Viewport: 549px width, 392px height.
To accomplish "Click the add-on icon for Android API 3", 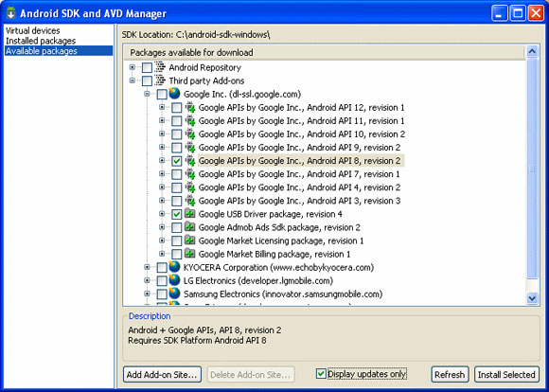I will coord(190,201).
